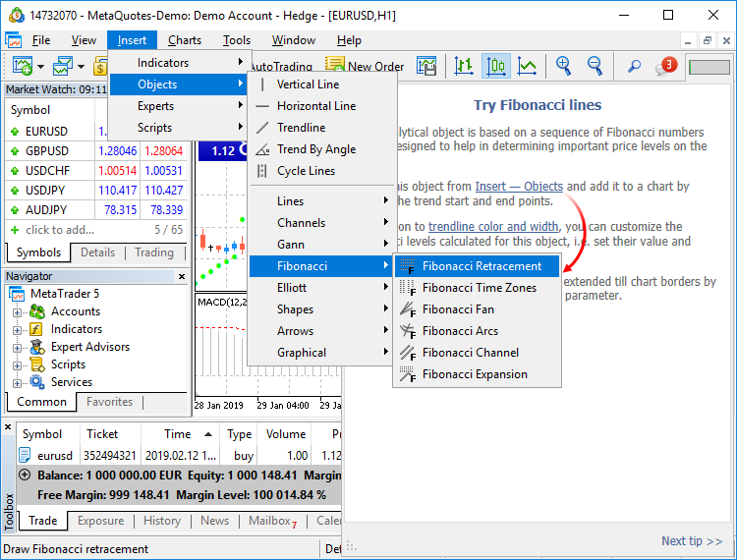This screenshot has width=737, height=560.
Task: Select the GBPUSD row in Market Watch
Action: point(47,151)
